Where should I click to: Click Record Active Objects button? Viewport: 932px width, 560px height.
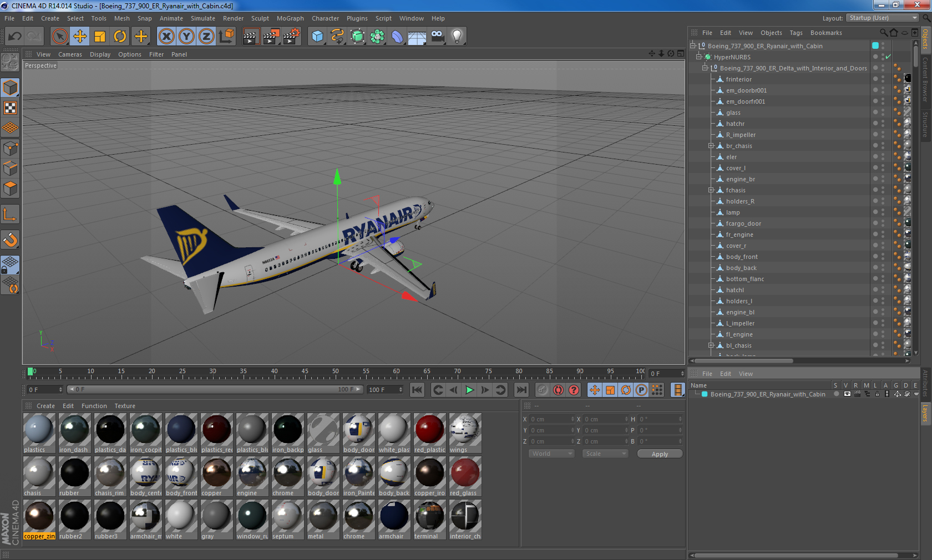(543, 390)
